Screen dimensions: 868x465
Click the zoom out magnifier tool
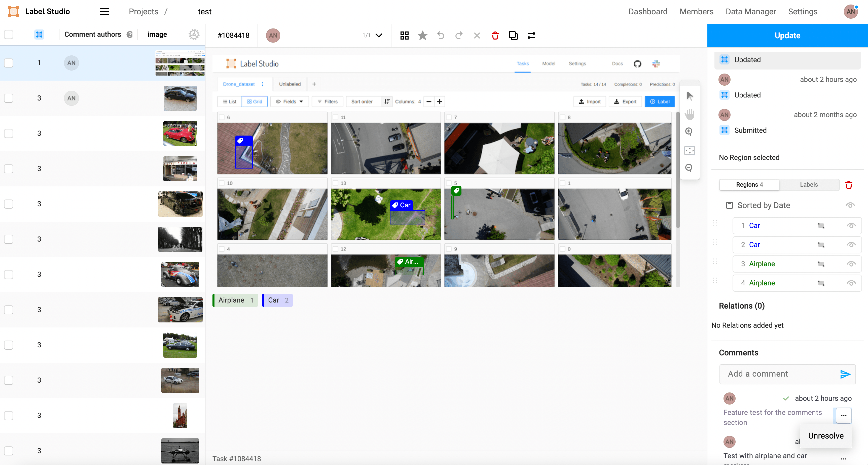tap(689, 168)
